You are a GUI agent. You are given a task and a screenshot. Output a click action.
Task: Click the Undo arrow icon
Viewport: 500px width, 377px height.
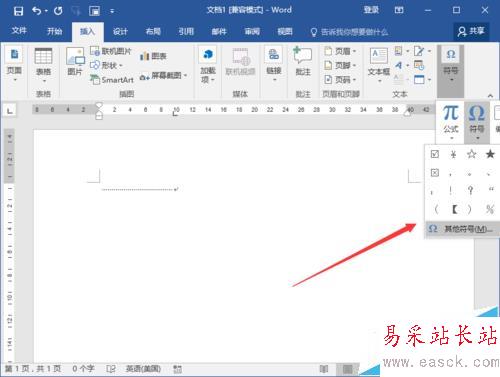click(36, 11)
